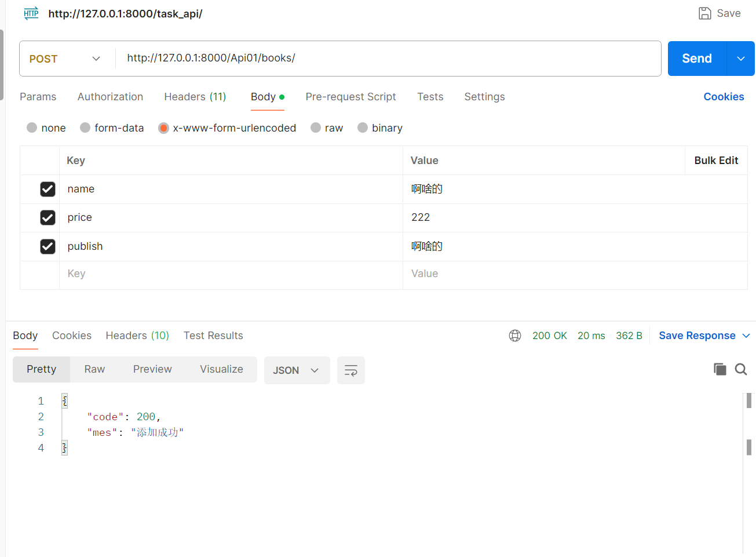Switch to Pretty response view
This screenshot has width=756, height=557.
coord(42,369)
